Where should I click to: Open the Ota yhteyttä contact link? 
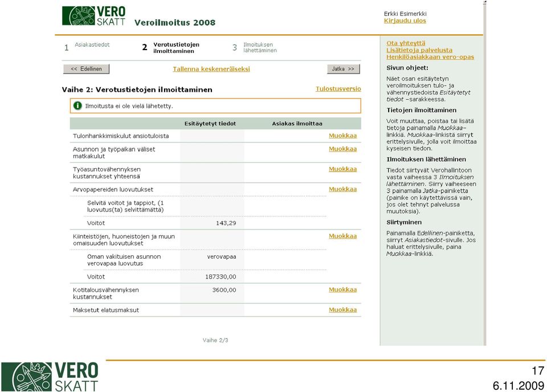point(406,43)
